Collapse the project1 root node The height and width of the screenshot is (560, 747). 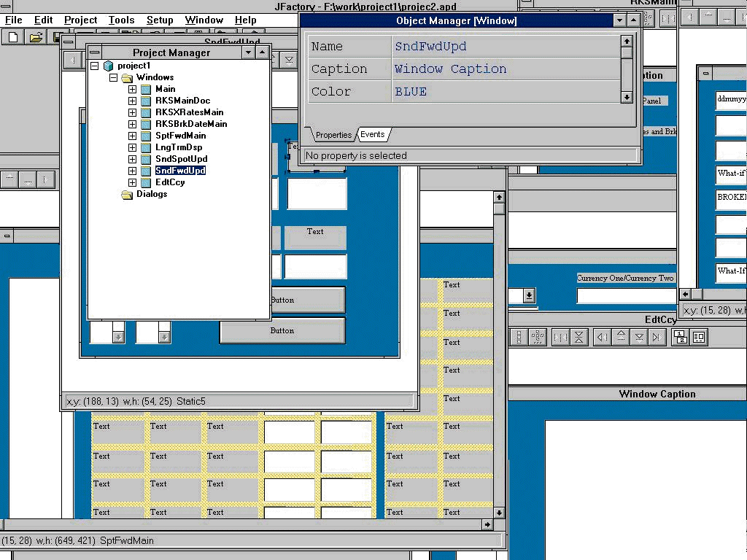(94, 66)
